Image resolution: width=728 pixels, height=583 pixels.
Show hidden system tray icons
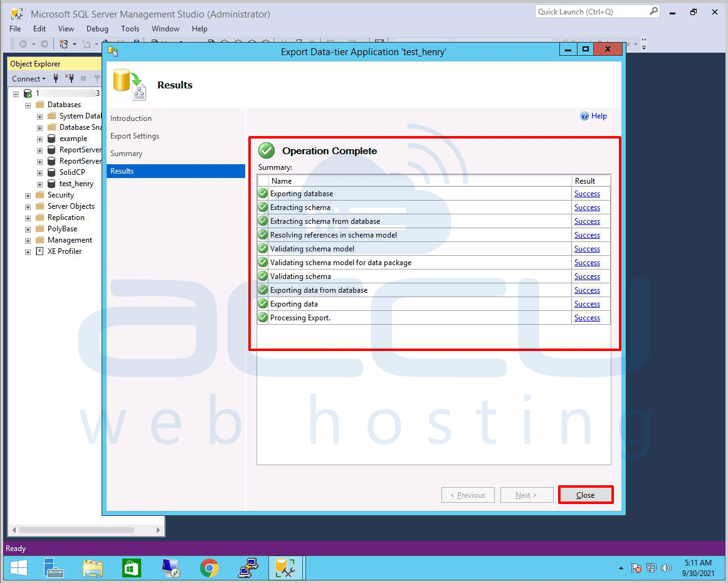click(x=621, y=568)
